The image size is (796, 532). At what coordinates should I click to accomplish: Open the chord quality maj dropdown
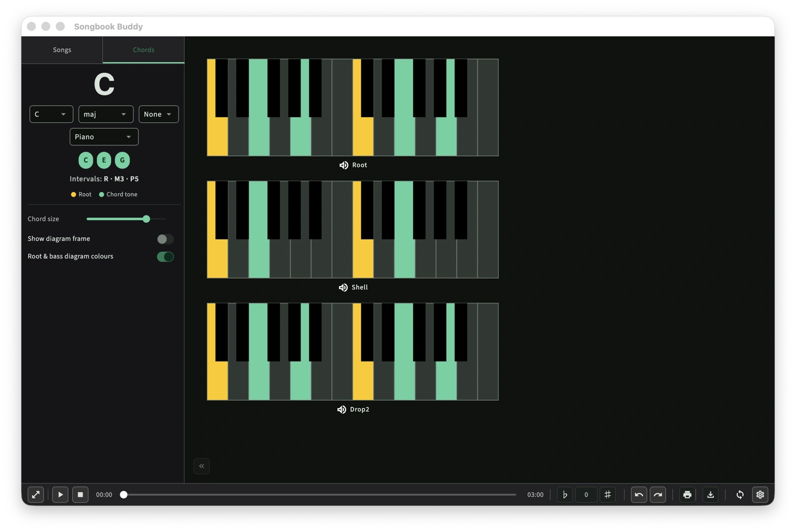(105, 114)
